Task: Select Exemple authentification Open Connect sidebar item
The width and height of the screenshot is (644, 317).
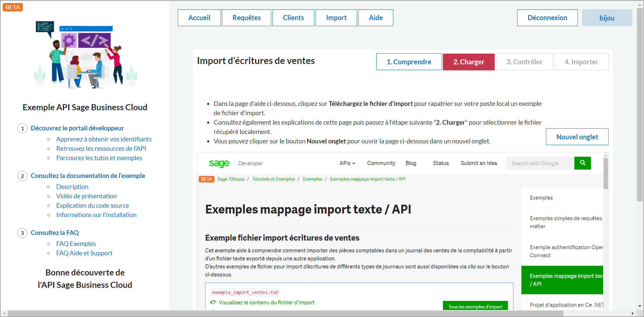Action: (x=562, y=251)
